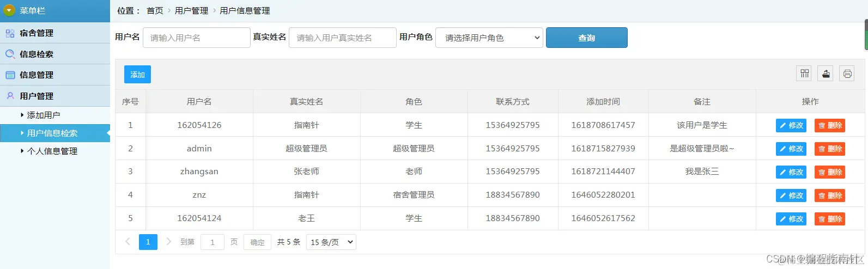Click the 序号 column header
The height and width of the screenshot is (269, 868).
[x=130, y=101]
